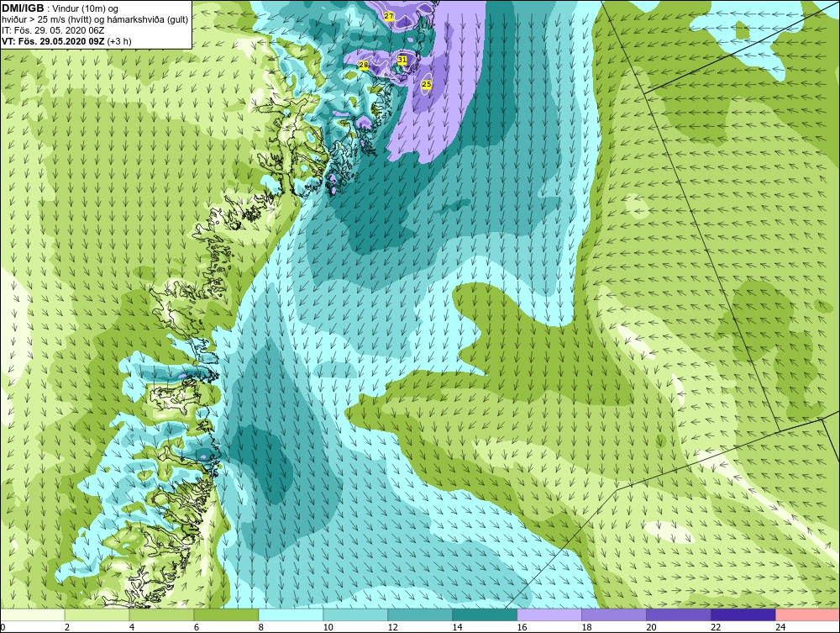Pick the 12–14 m/s teal segment

[420, 615]
